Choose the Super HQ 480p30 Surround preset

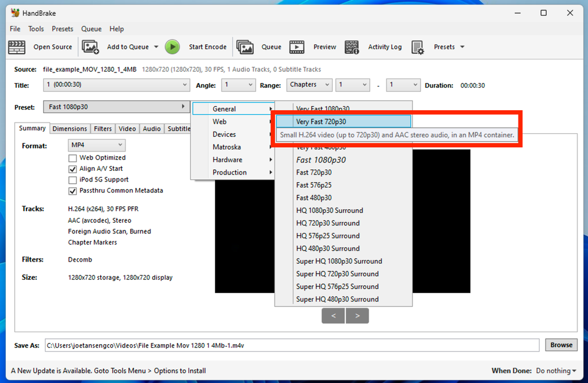(x=343, y=299)
